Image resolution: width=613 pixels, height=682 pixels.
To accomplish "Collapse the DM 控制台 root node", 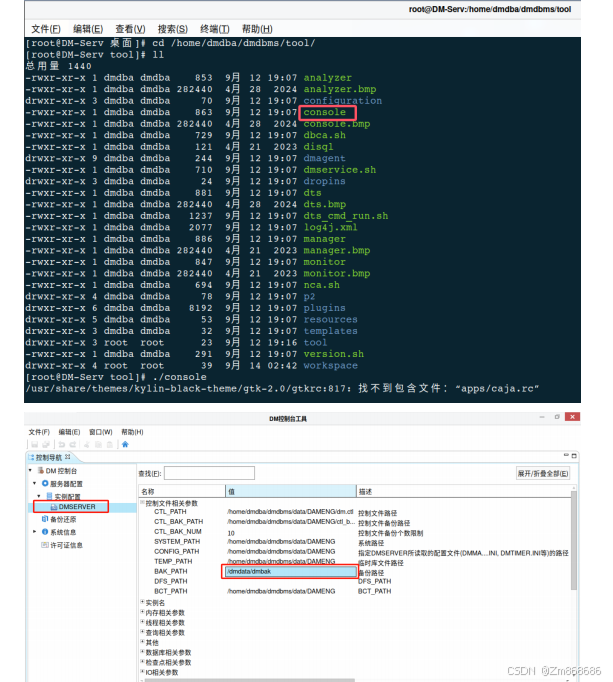I will (30, 470).
